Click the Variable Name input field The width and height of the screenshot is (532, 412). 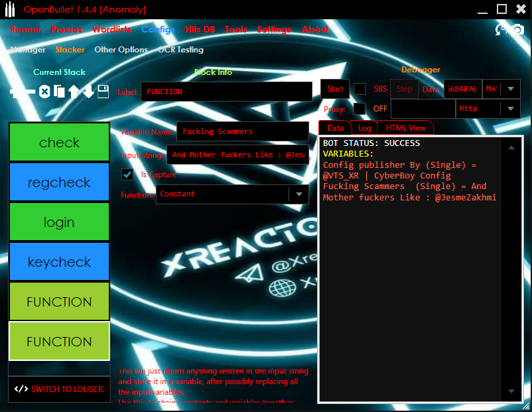coord(243,131)
